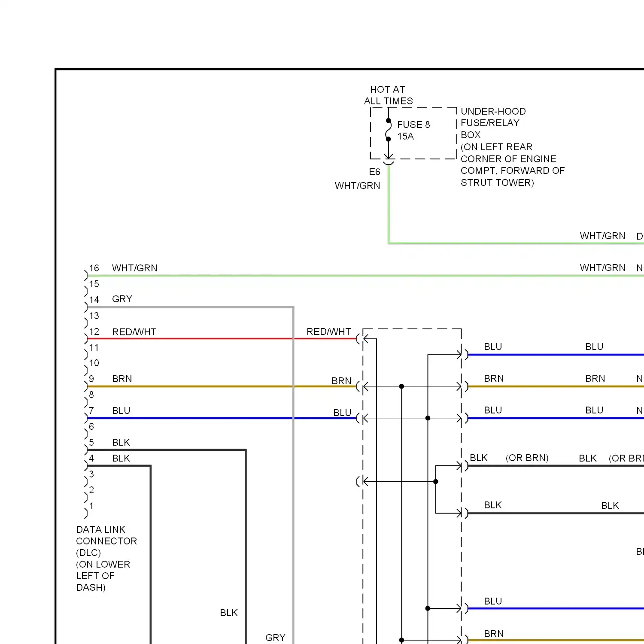Click RED/WHT label beside the dashed junction box
This screenshot has height=644, width=644.
pos(328,332)
